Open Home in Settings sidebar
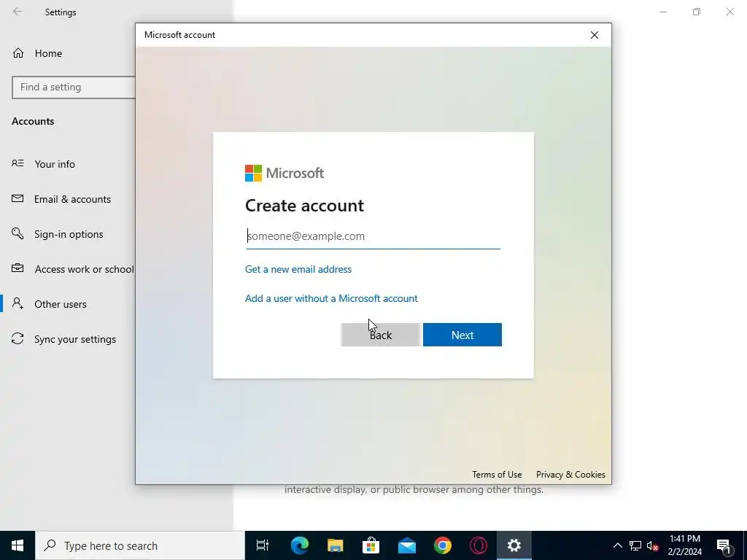Image resolution: width=747 pixels, height=560 pixels. tap(48, 53)
